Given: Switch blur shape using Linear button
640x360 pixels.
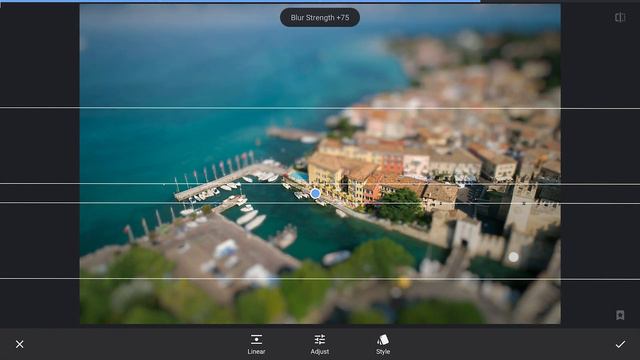Looking at the screenshot, I should [x=256, y=344].
